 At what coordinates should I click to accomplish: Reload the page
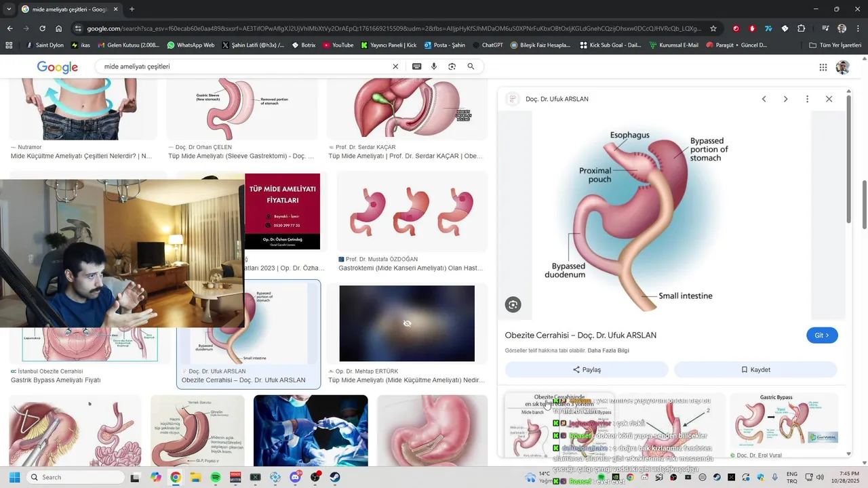(42, 28)
